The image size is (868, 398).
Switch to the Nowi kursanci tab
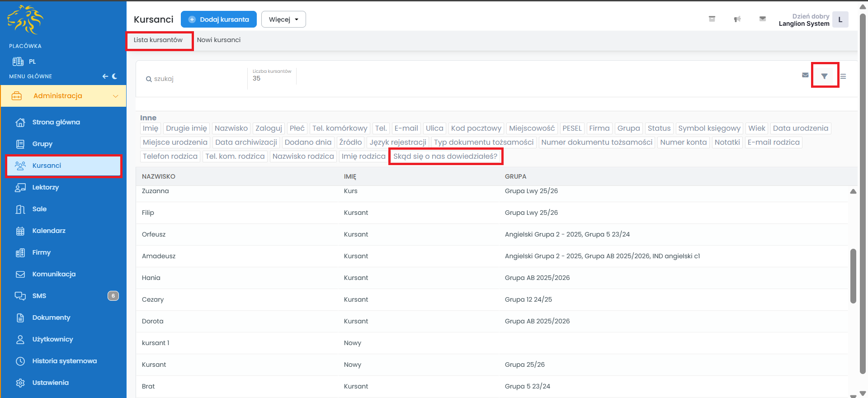click(x=218, y=40)
